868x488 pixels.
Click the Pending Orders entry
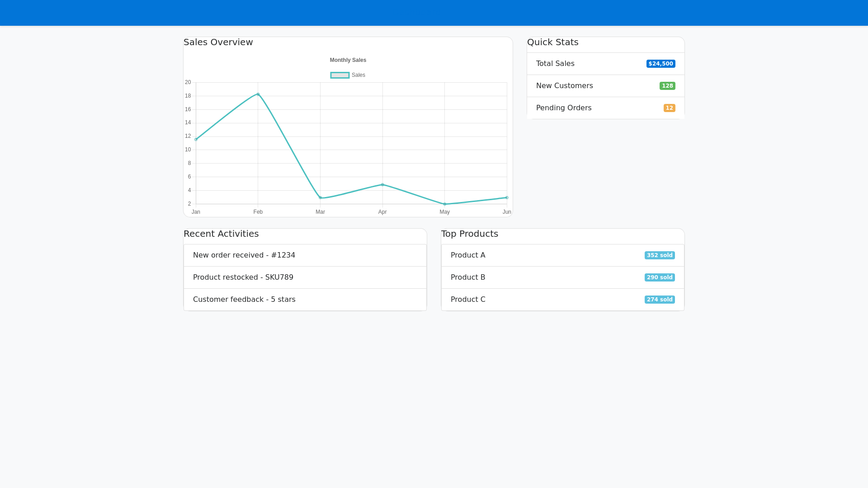605,108
